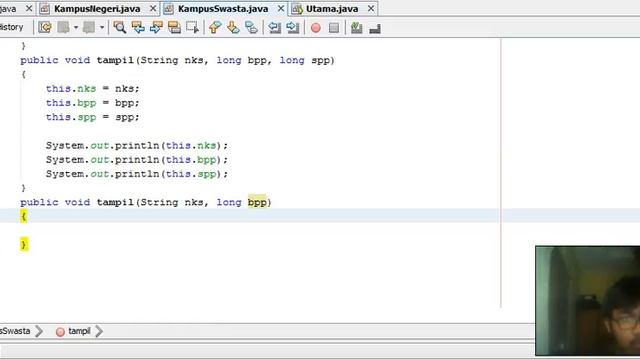The image size is (640, 360).
Task: Click the yellow highlighted closing brace
Action: click(x=24, y=245)
